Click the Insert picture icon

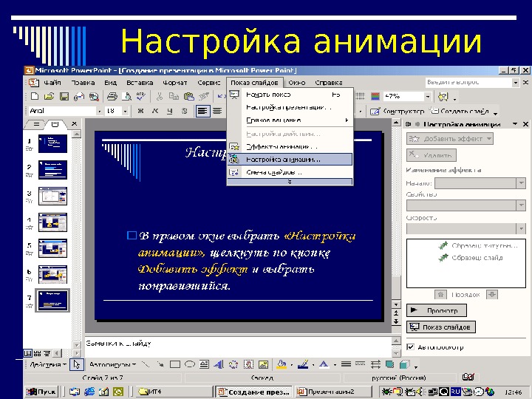[263, 365]
